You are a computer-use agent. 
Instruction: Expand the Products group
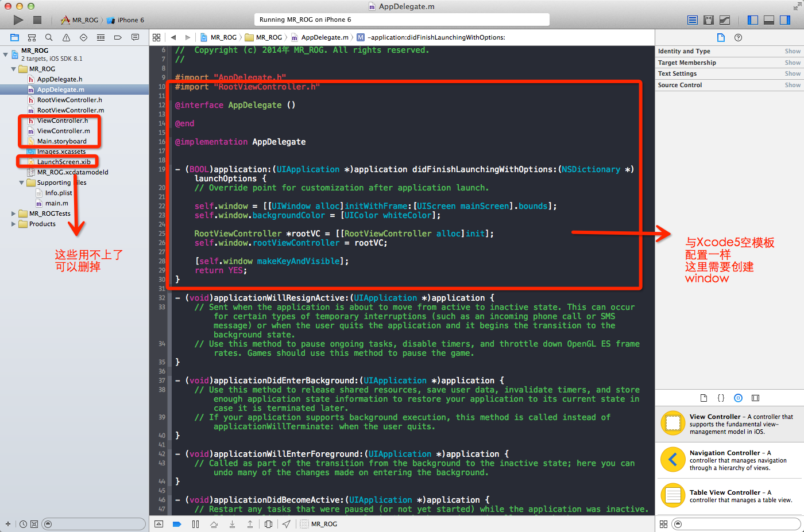point(13,224)
